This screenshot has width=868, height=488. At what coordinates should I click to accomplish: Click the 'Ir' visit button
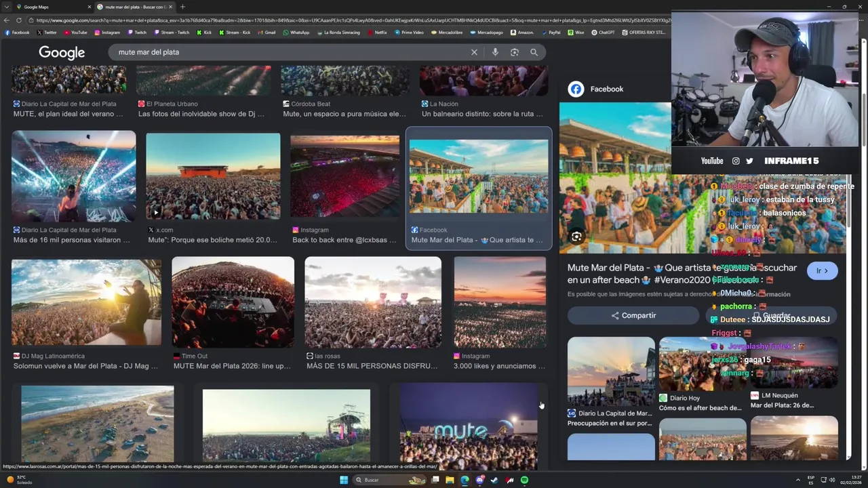pos(822,270)
